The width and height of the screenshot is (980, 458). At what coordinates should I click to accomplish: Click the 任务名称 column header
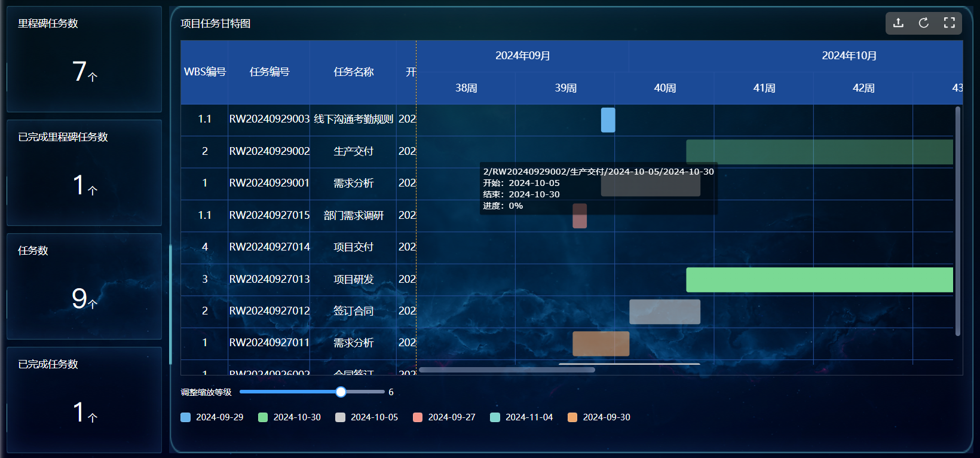(x=353, y=72)
